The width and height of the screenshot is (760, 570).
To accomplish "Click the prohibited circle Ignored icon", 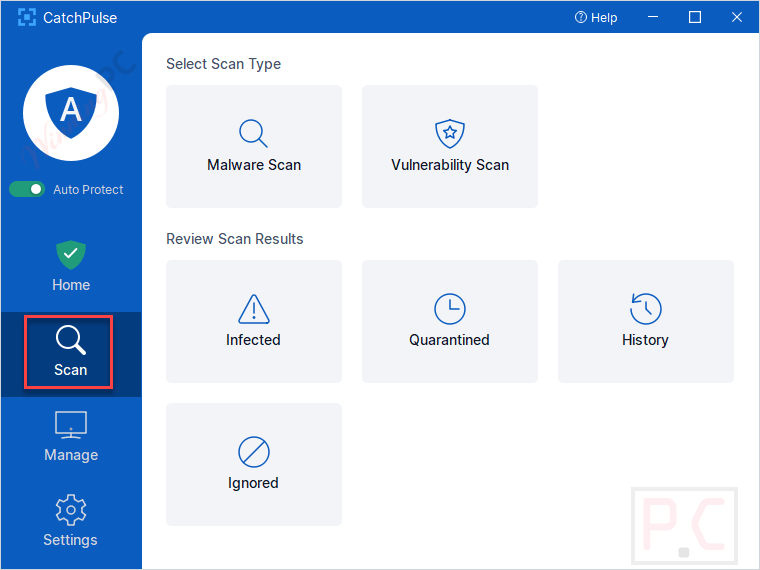I will click(254, 452).
